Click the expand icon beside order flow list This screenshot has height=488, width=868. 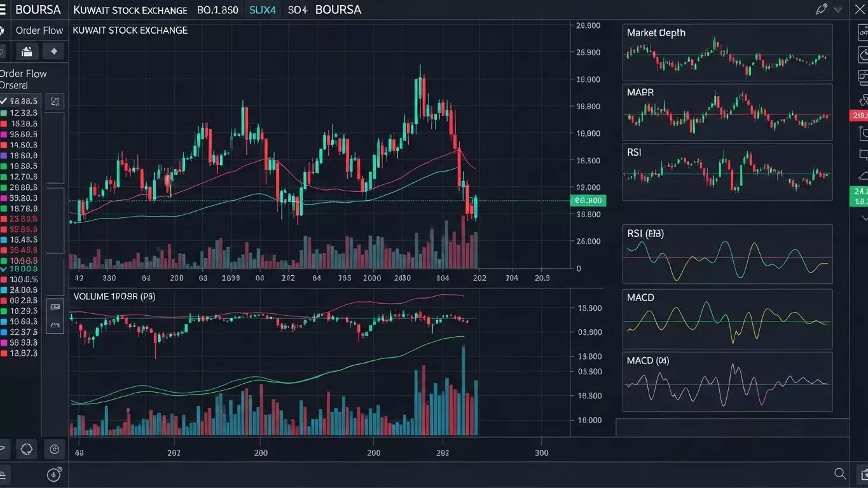coord(55,101)
